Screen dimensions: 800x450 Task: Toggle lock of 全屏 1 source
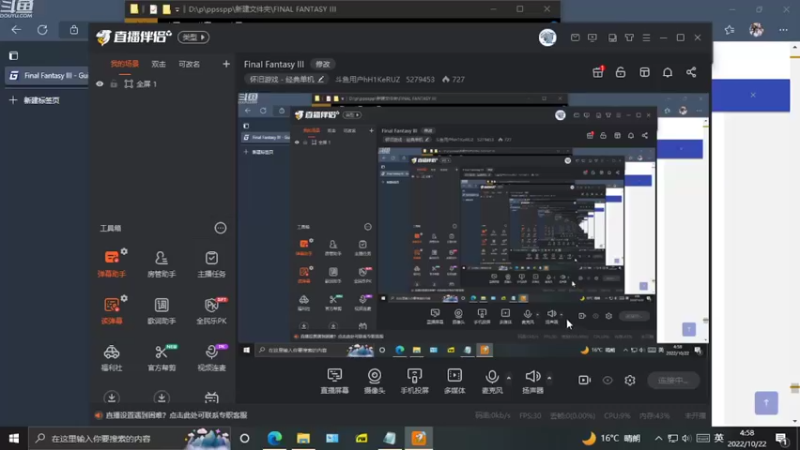click(114, 84)
